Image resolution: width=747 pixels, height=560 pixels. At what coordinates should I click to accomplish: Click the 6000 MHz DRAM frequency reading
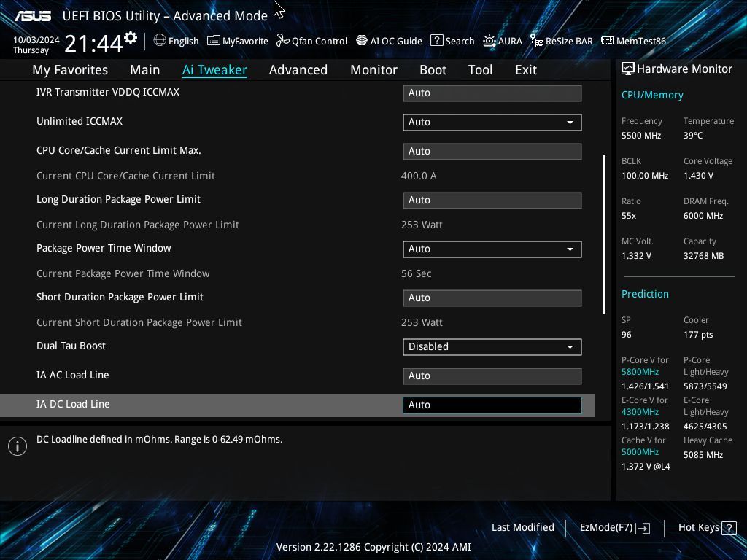(x=703, y=216)
